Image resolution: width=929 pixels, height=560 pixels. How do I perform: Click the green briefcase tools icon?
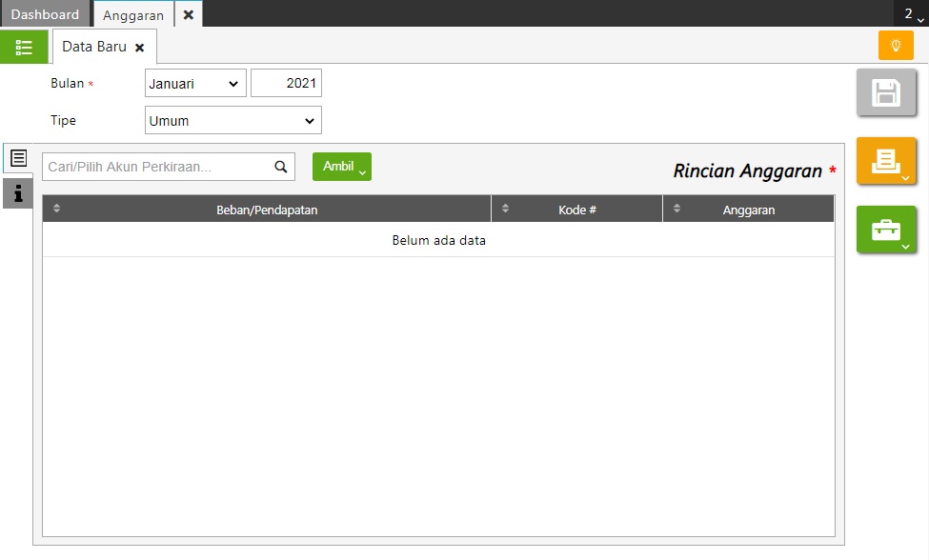point(886,230)
